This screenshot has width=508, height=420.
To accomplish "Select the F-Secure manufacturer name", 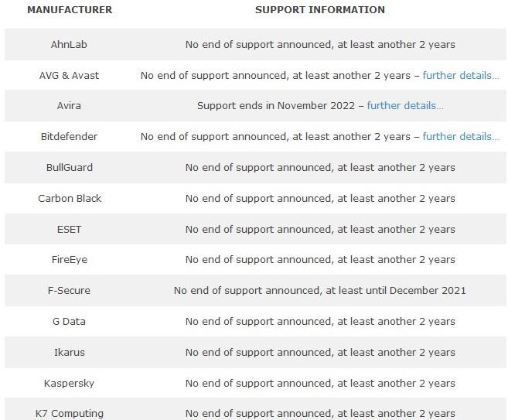I will pyautogui.click(x=69, y=290).
